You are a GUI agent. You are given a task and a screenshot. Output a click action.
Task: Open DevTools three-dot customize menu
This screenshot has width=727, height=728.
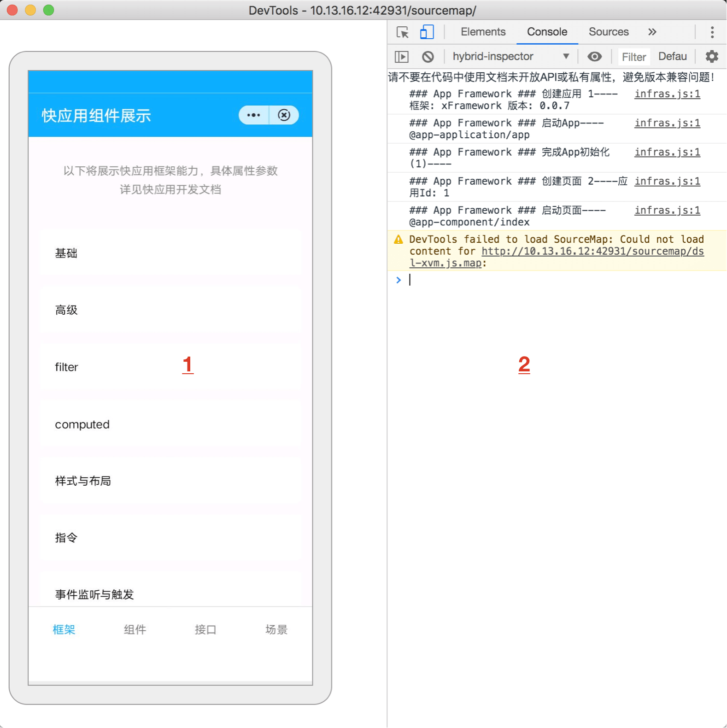click(x=712, y=32)
